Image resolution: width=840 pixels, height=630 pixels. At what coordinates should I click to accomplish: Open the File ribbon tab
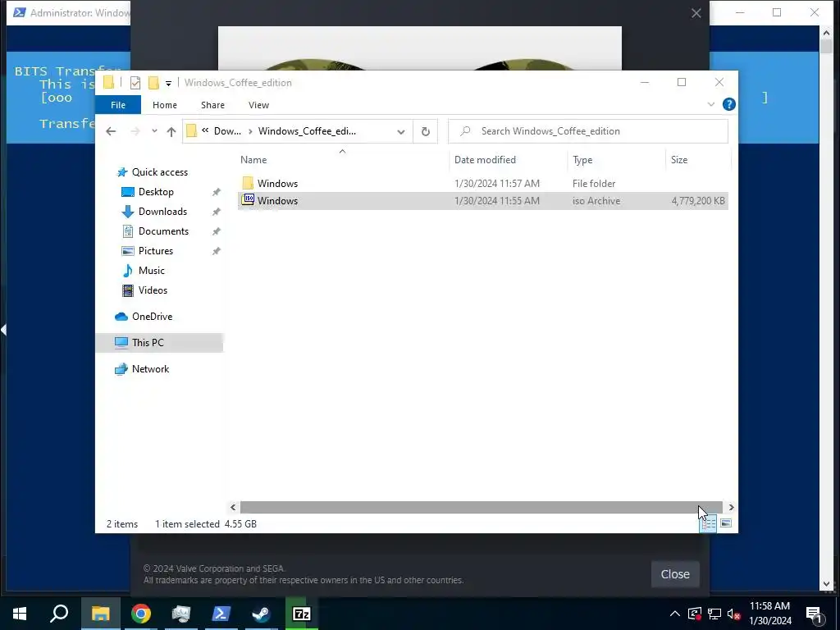click(118, 105)
